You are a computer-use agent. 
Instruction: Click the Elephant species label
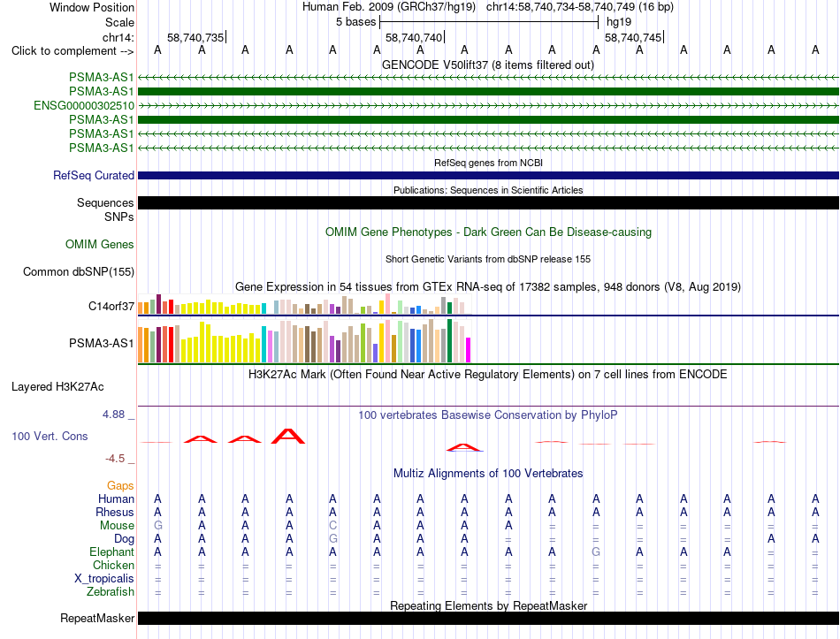[x=112, y=552]
